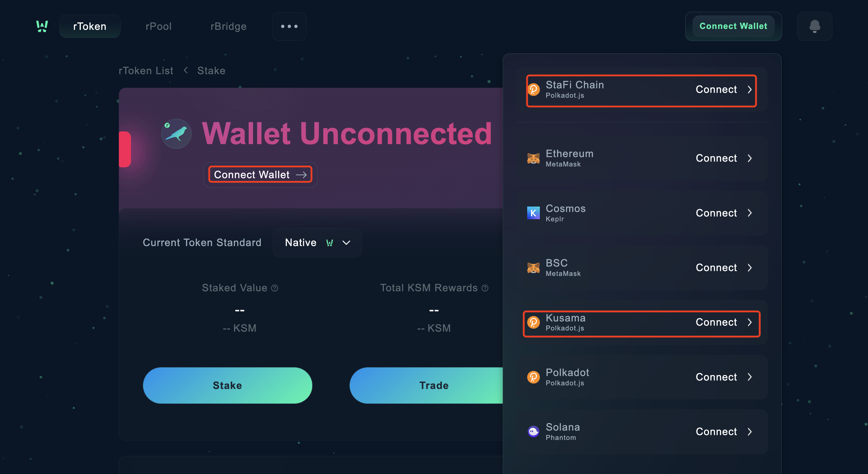Open the notification bell
Screen dimensions: 868x474
(x=814, y=26)
